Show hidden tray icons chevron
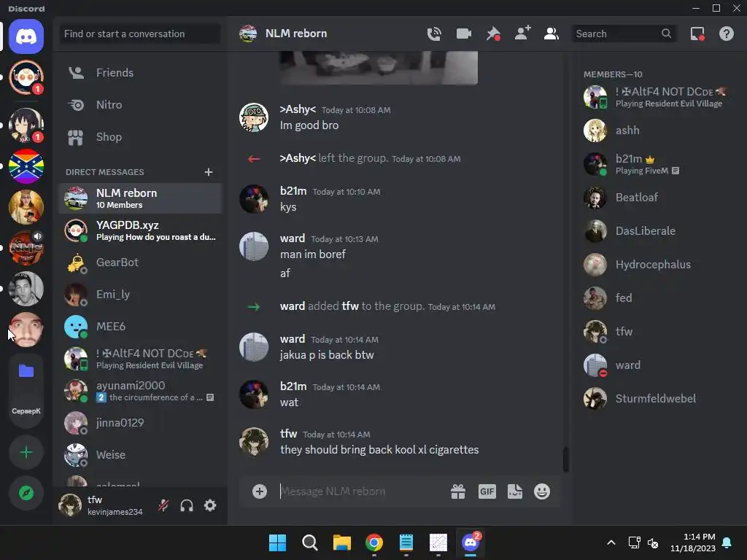Image resolution: width=747 pixels, height=560 pixels. (611, 542)
